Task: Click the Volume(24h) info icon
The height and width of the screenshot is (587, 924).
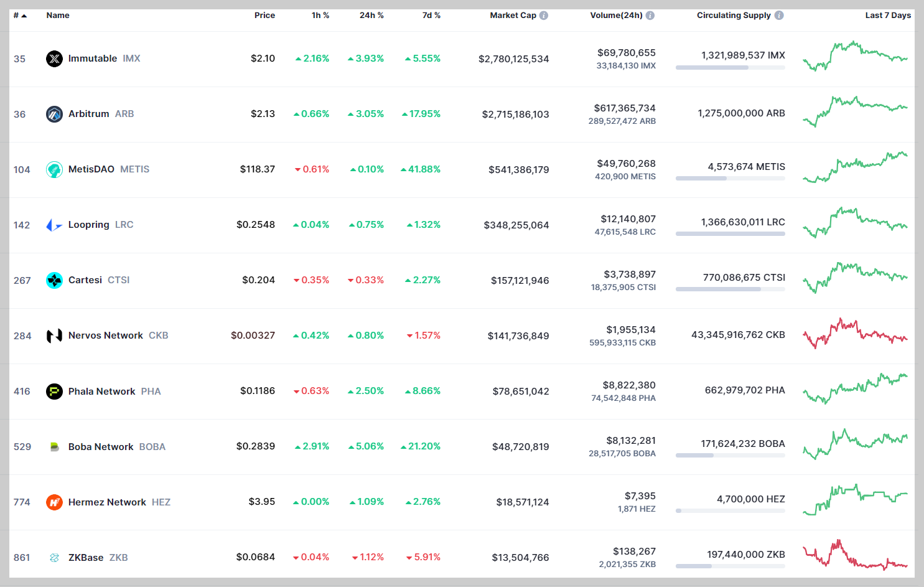Action: (x=650, y=15)
